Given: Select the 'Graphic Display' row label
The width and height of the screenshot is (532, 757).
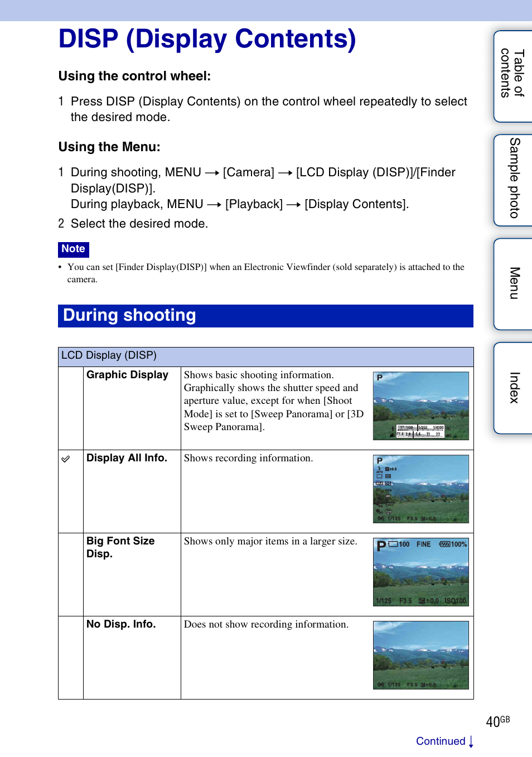Looking at the screenshot, I should tap(127, 375).
